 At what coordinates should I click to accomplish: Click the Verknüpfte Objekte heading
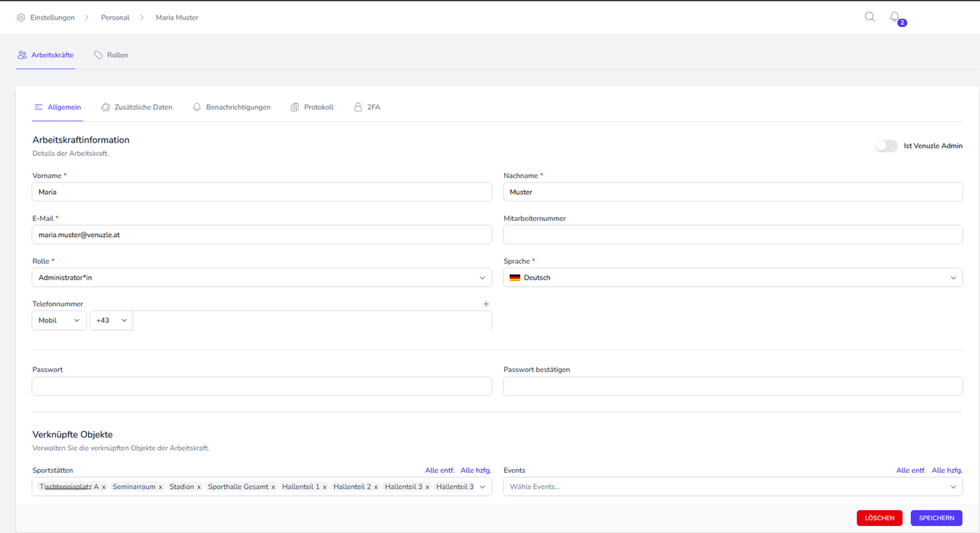pos(73,434)
